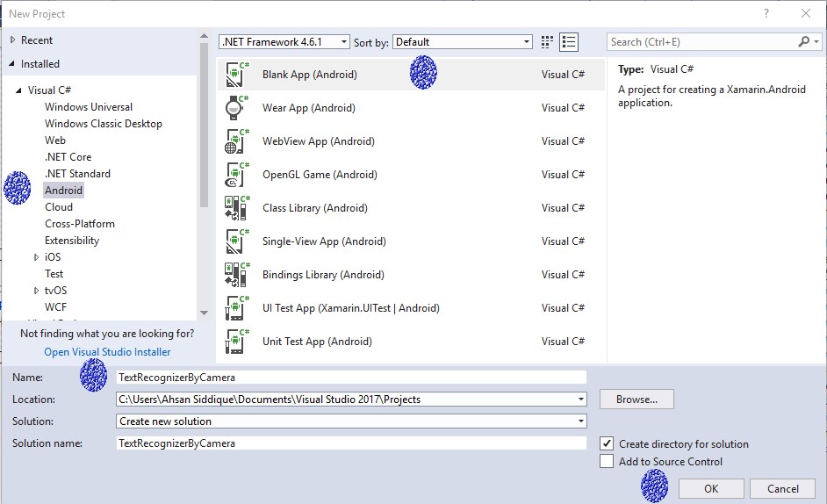This screenshot has width=827, height=504.
Task: Select the Cross-Platform category
Action: point(80,224)
